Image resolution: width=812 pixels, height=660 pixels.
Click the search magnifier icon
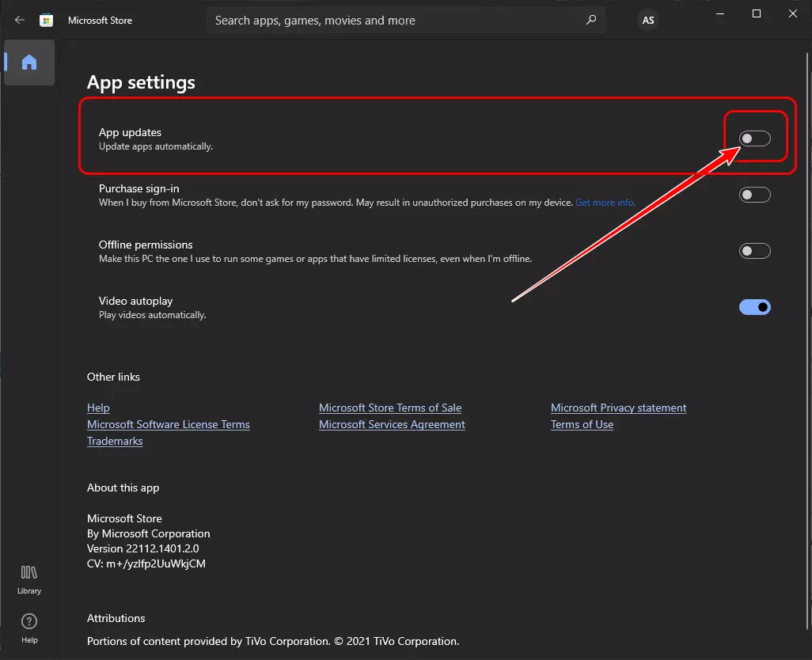point(591,21)
